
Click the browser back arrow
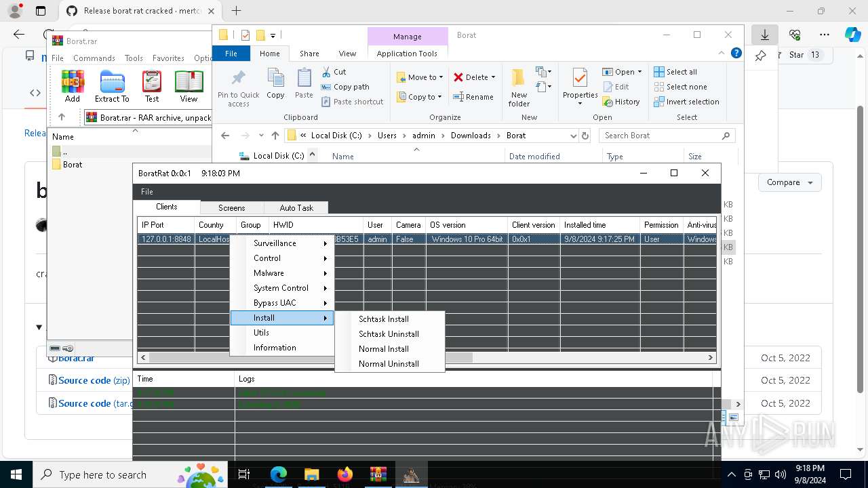pyautogui.click(x=19, y=35)
